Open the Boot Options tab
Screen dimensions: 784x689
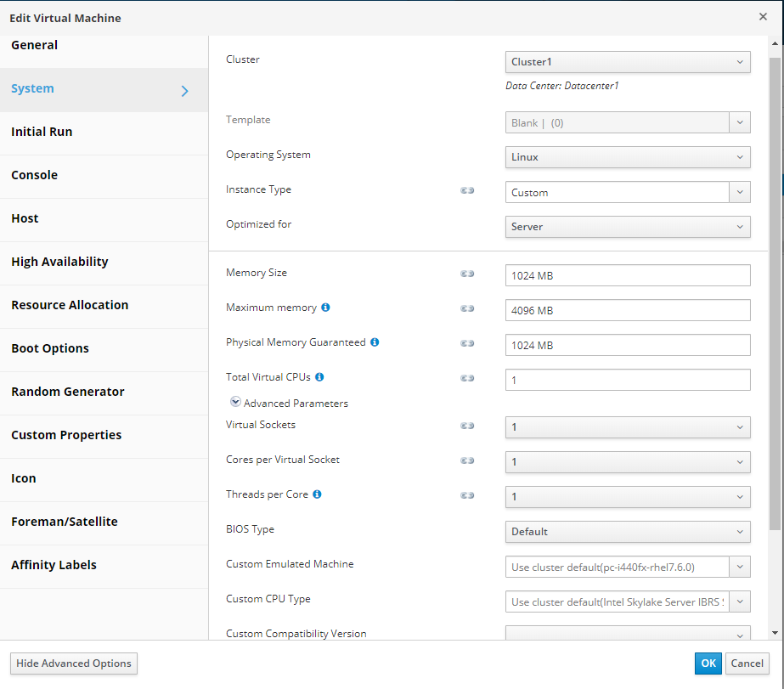tap(50, 348)
